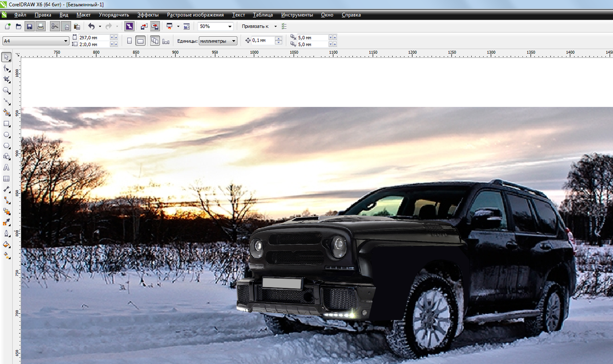Select the Pick (arrow) tool

pyautogui.click(x=7, y=57)
